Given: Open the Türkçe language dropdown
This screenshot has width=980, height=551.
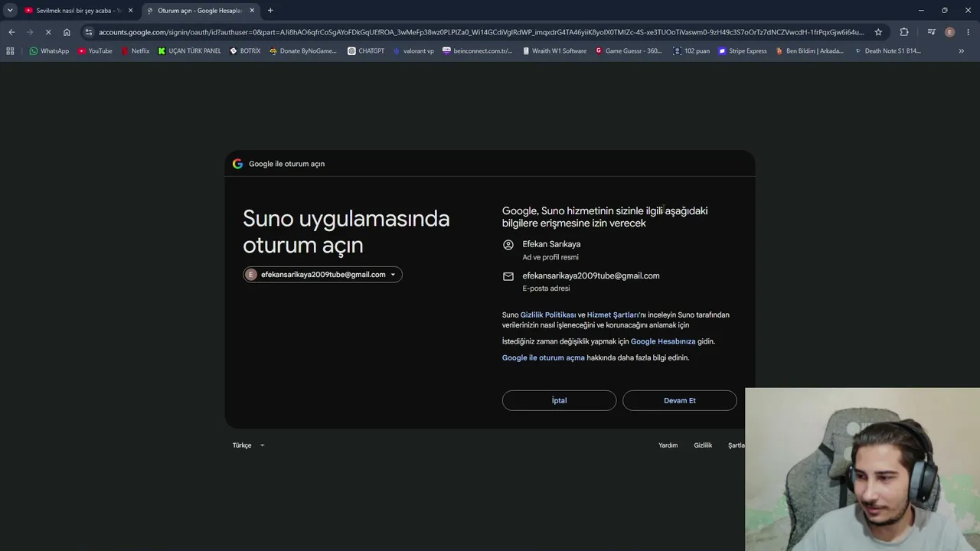Looking at the screenshot, I should pyautogui.click(x=249, y=445).
